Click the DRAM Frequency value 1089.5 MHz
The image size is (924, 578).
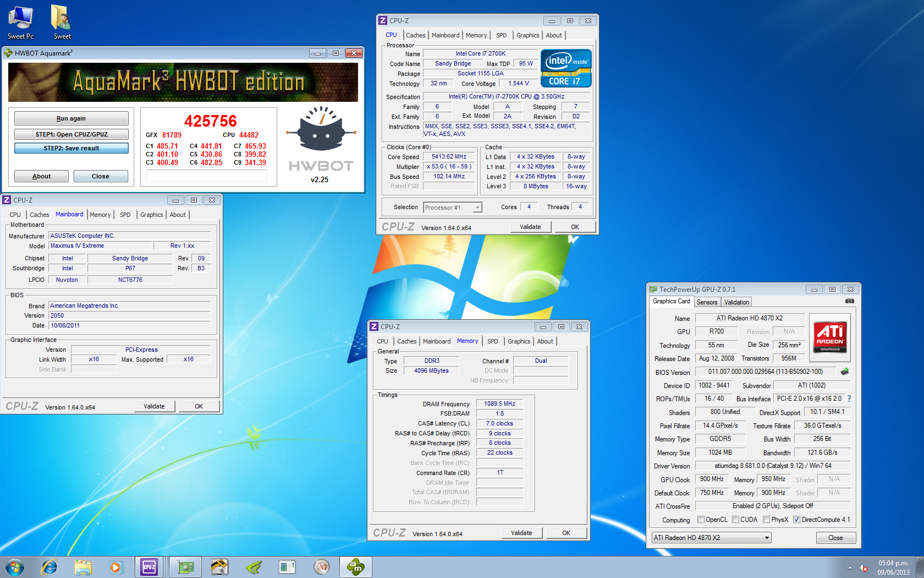tap(499, 403)
